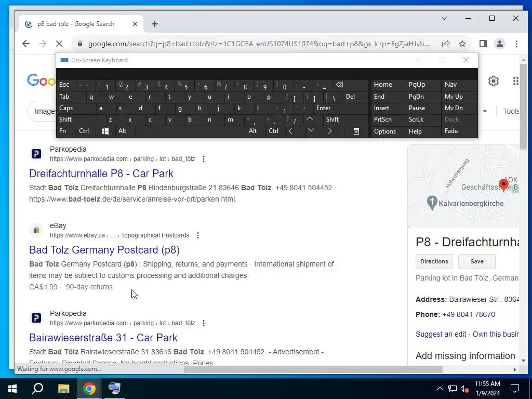Open File Explorer from the taskbar
The image size is (532, 399).
coord(63,388)
